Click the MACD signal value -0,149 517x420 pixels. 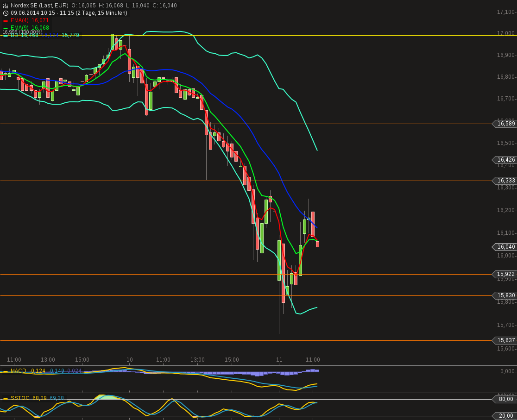pos(57,371)
